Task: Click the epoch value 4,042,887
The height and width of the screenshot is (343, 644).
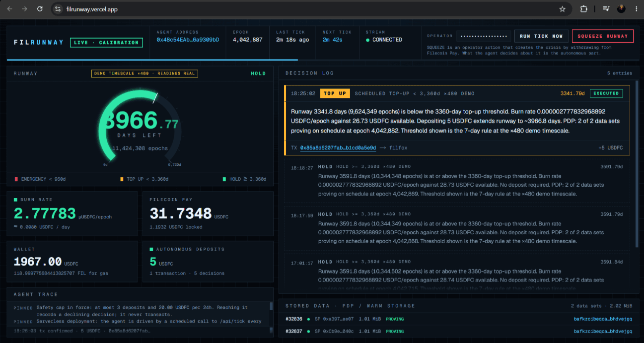Action: point(248,40)
